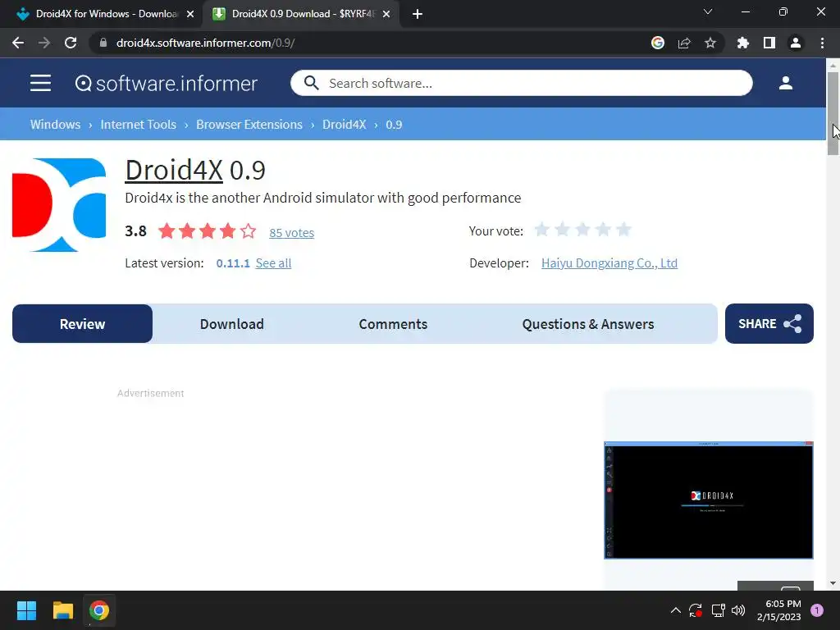
Task: Open the Chrome three-dot menu
Action: click(822, 43)
